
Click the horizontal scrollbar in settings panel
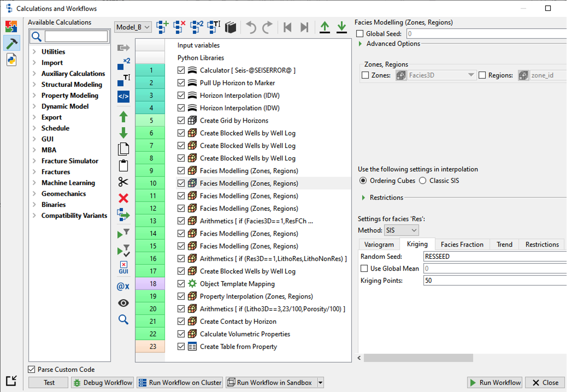(x=418, y=358)
